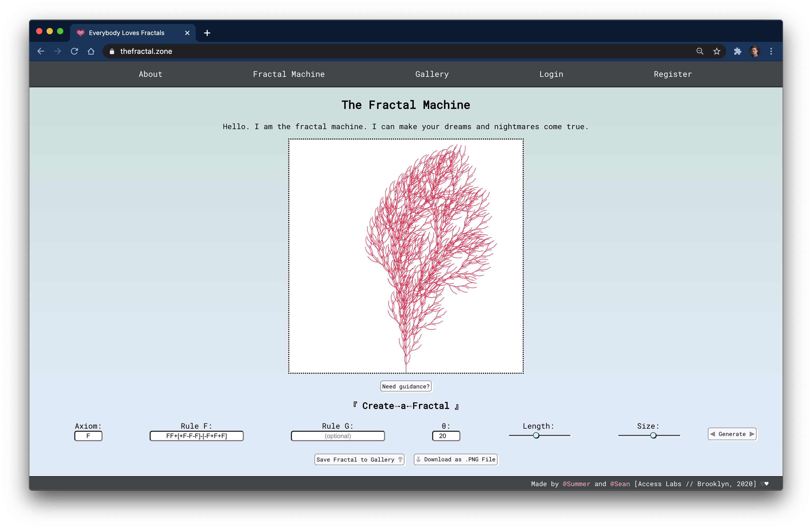Focus the θ angle input field
Screen dimensions: 812x529
(446, 436)
